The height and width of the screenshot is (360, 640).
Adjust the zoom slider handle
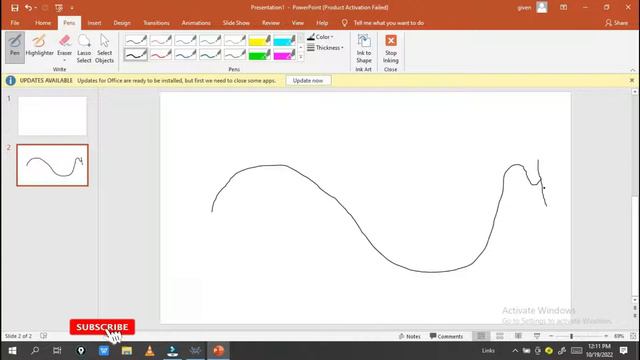571,336
